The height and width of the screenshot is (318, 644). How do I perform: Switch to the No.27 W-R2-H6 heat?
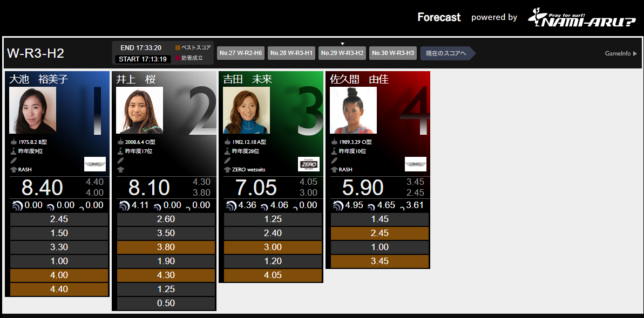(240, 53)
